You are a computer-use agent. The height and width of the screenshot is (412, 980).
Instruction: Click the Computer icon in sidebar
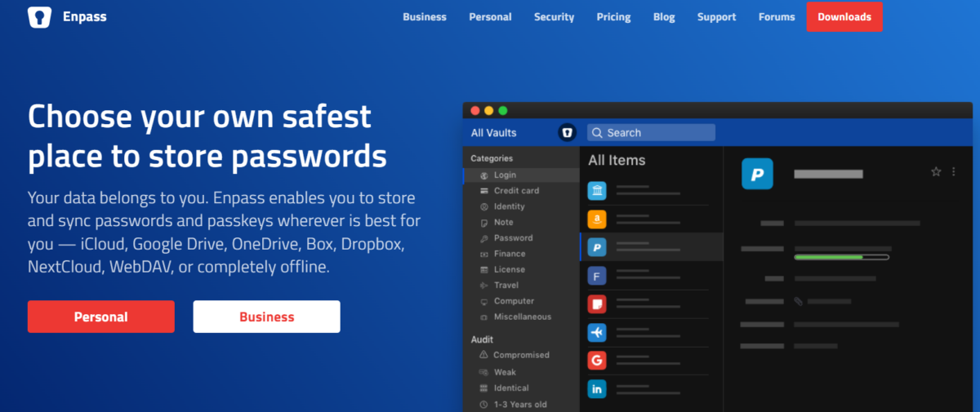pos(484,301)
